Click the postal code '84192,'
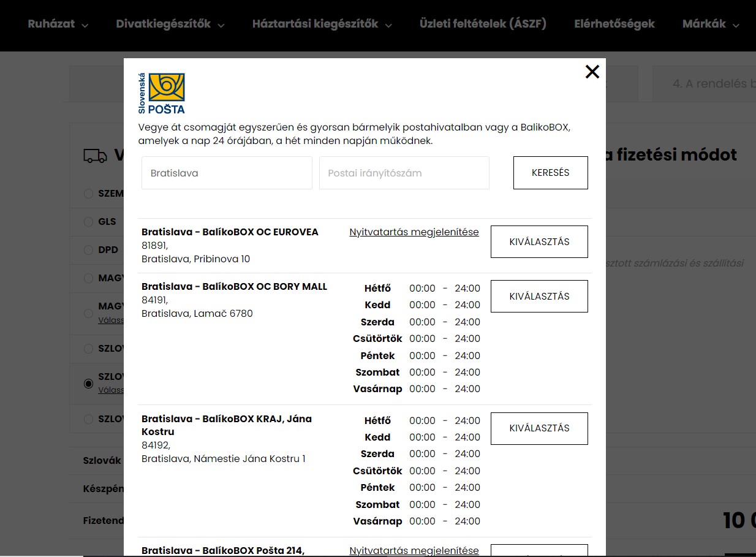This screenshot has width=756, height=557. pos(156,445)
